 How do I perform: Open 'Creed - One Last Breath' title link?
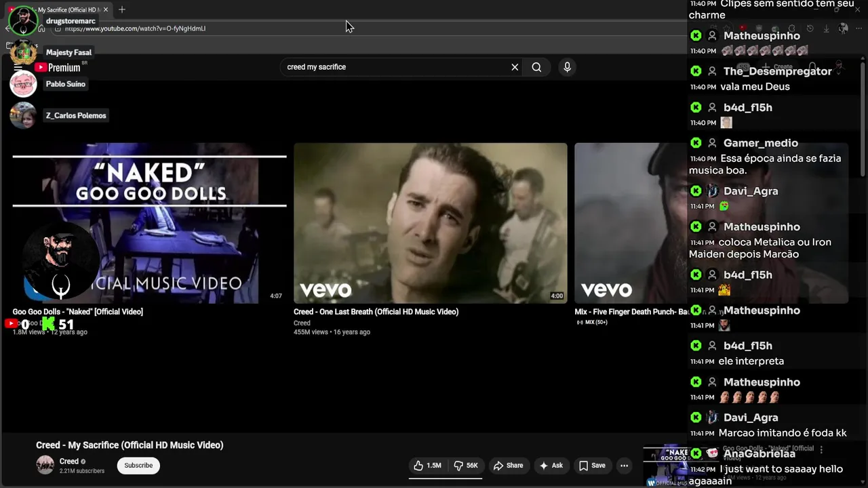click(x=376, y=312)
